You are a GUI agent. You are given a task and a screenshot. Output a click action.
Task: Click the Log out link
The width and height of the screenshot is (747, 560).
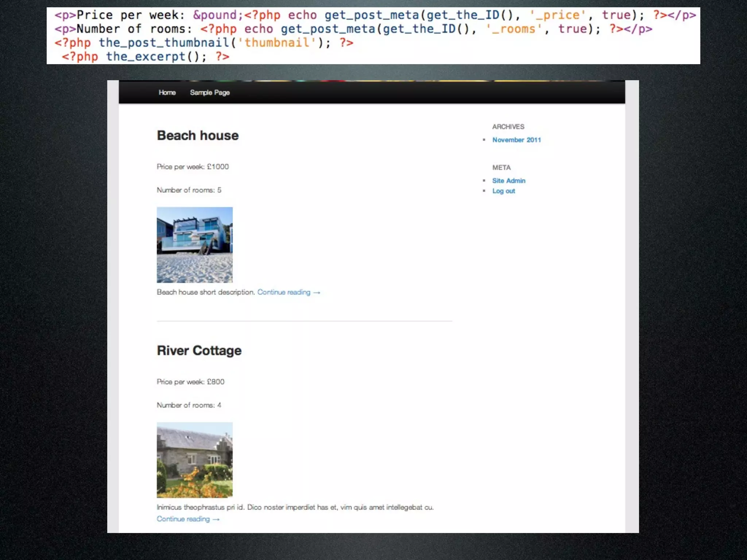point(504,191)
